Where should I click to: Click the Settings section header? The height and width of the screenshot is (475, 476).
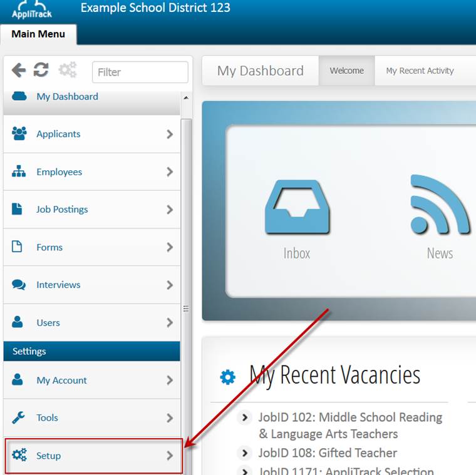[91, 351]
